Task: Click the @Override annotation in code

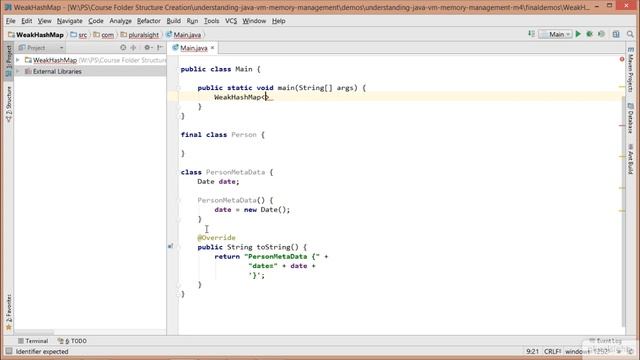Action: (216, 238)
